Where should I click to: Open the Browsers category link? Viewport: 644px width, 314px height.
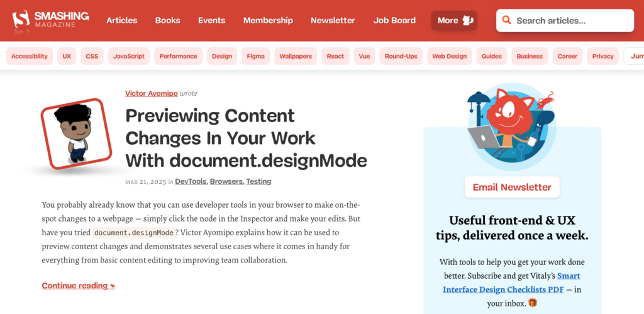pyautogui.click(x=226, y=181)
